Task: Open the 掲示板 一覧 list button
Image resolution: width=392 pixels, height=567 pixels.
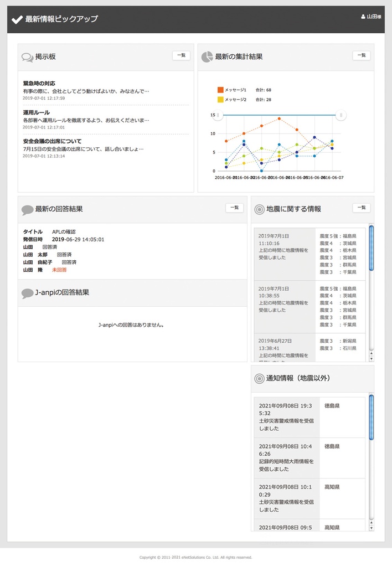Action: click(x=181, y=55)
